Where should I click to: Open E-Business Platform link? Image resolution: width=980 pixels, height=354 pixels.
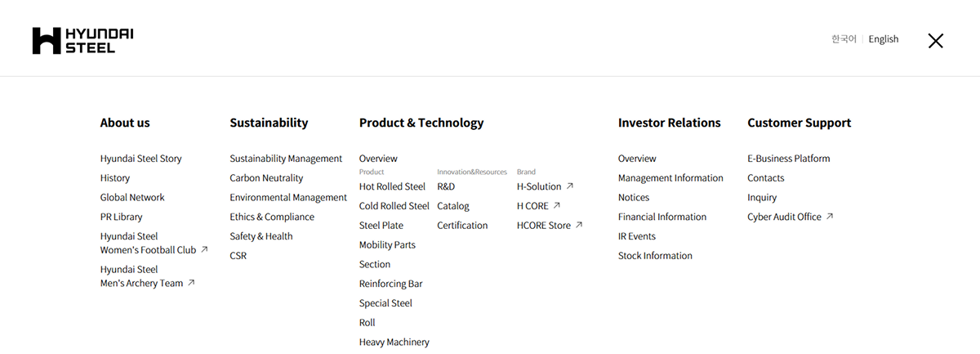[789, 159]
